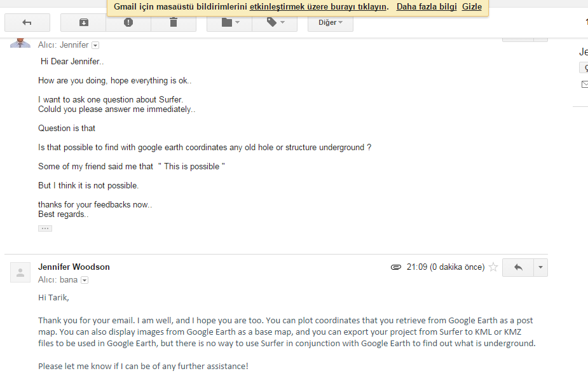This screenshot has height=385, width=588.
Task: Open the labels tag menu
Action: [x=275, y=22]
